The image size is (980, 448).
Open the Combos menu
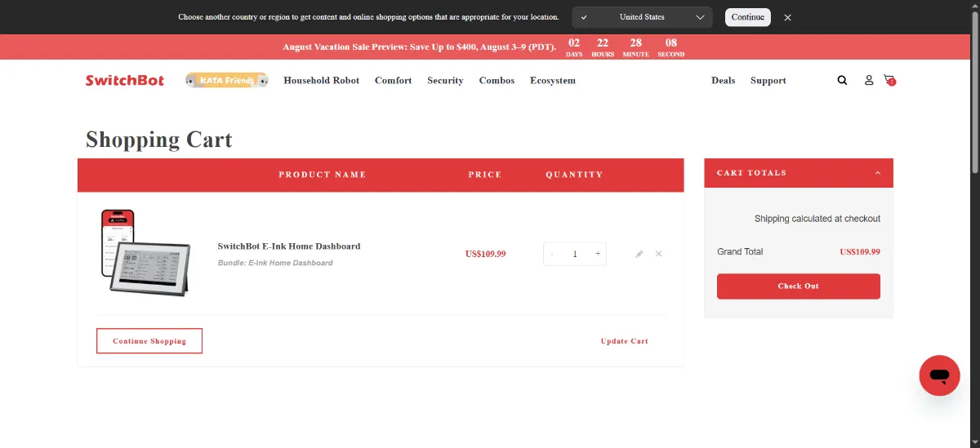[x=497, y=80]
